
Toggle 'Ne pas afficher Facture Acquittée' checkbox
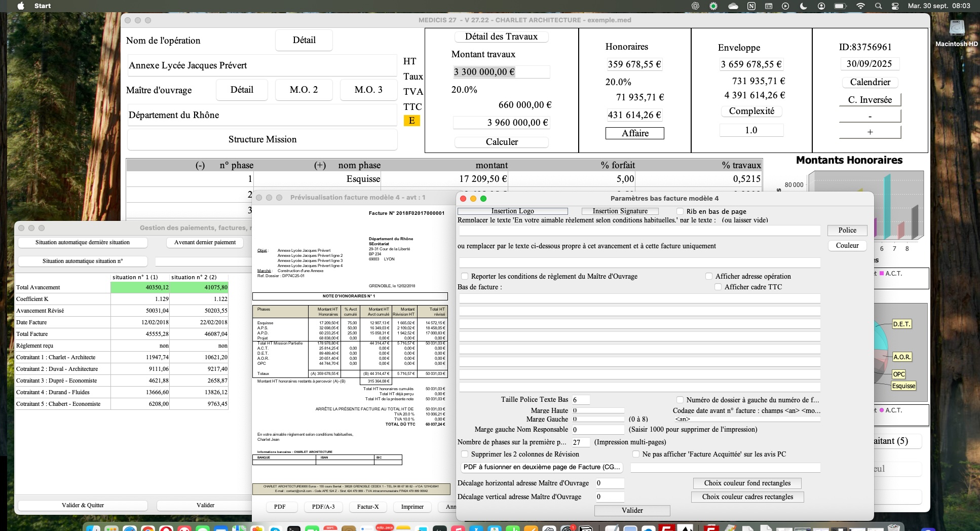coord(636,454)
